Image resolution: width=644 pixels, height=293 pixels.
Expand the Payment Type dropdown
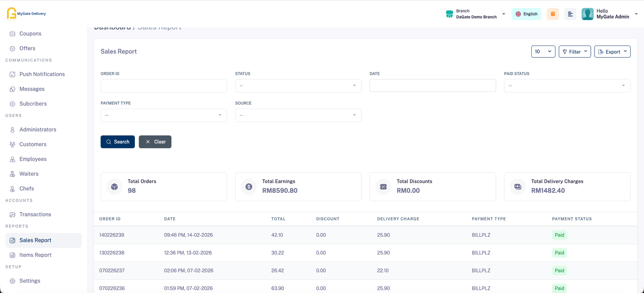(x=163, y=116)
